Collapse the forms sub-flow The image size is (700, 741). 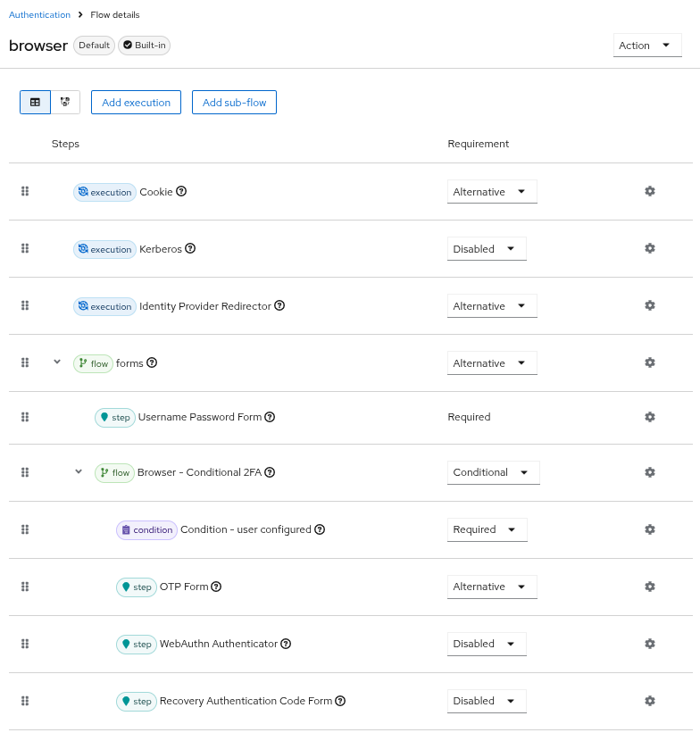pos(57,362)
